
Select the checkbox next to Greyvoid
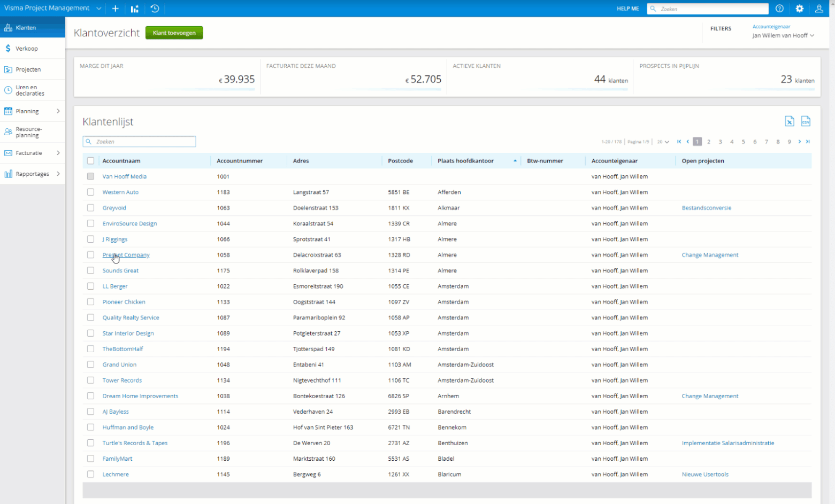[90, 207]
